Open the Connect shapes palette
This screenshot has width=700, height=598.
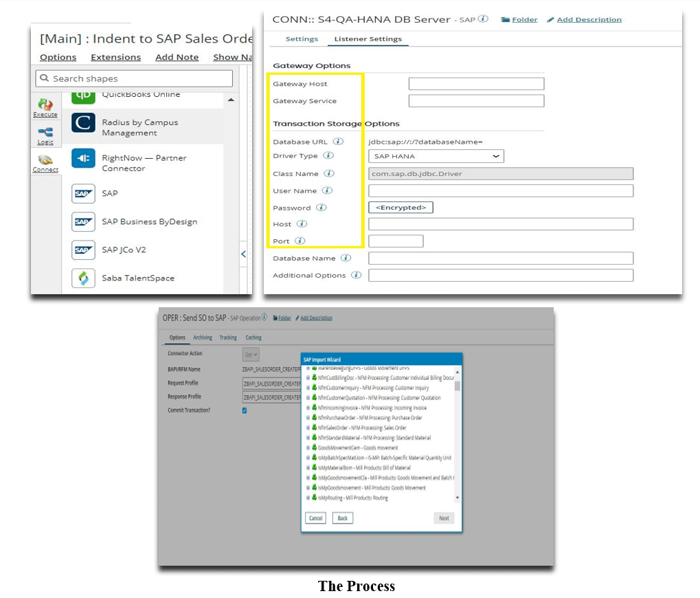45,162
